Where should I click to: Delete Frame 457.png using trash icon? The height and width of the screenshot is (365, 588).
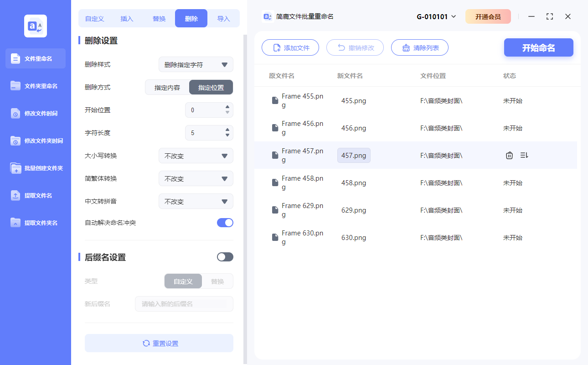509,155
